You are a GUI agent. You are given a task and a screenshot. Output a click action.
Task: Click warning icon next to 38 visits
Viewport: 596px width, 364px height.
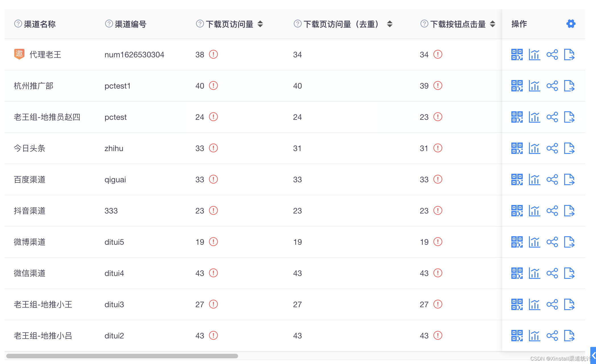(x=213, y=54)
